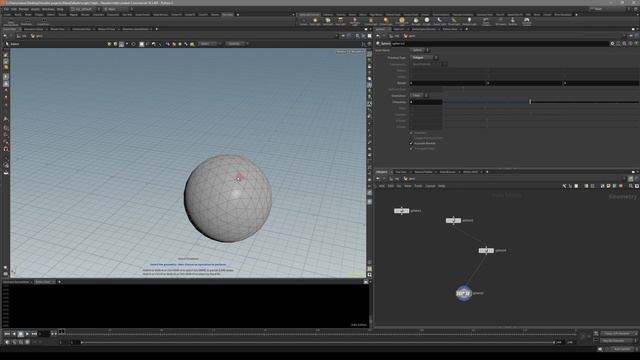Open the network editor Layout menu

(431, 186)
